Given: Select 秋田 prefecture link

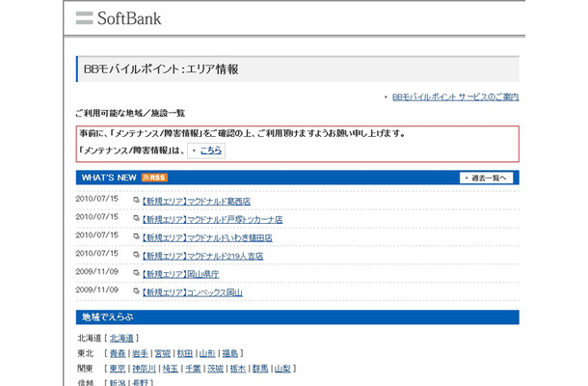Looking at the screenshot, I should click(185, 353).
